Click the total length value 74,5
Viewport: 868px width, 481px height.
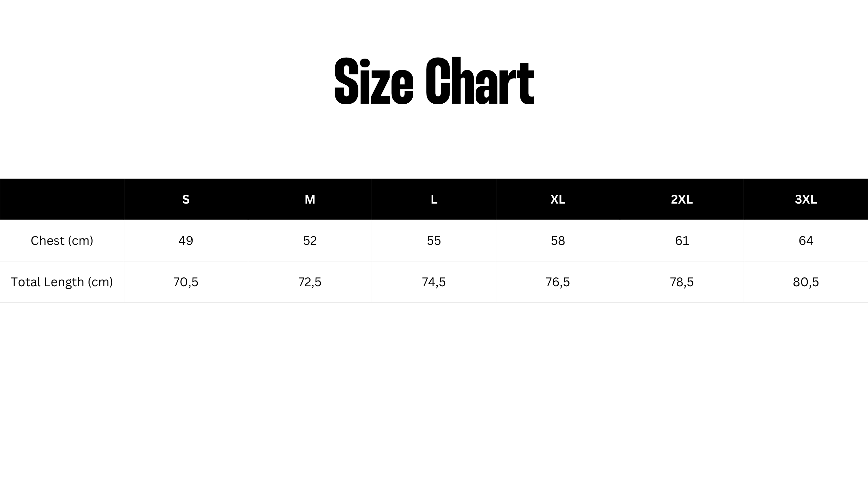click(x=434, y=282)
